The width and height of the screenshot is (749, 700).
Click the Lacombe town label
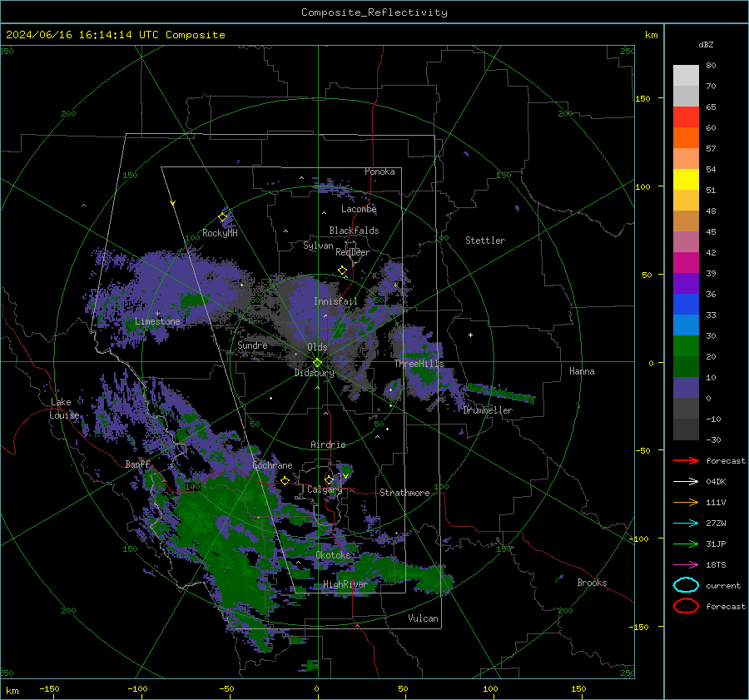pyautogui.click(x=359, y=209)
